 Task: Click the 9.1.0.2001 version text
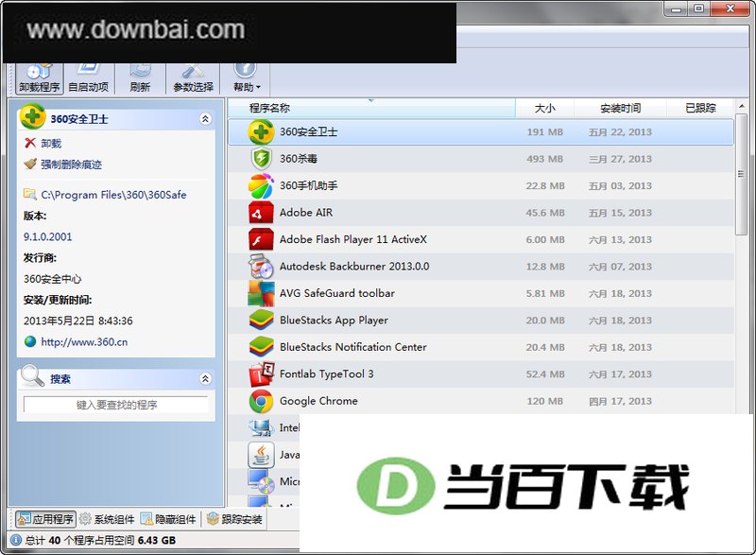tap(48, 236)
